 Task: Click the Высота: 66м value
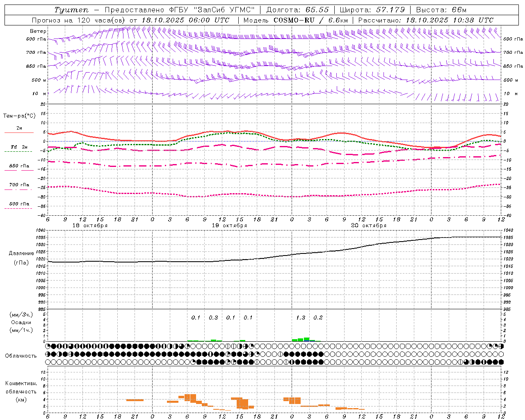pos(441,10)
